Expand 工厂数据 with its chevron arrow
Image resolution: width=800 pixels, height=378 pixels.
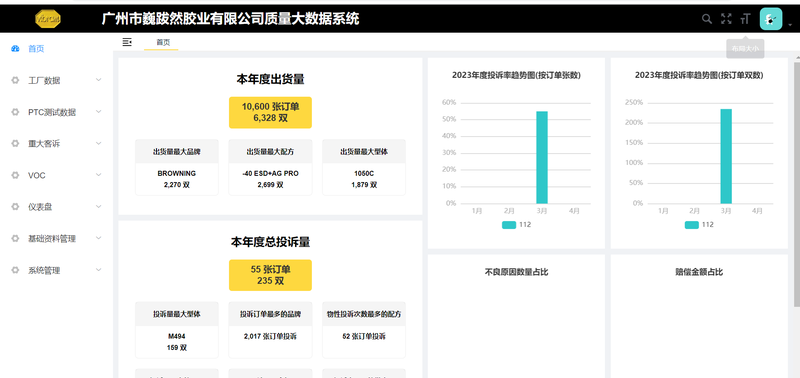(x=98, y=80)
